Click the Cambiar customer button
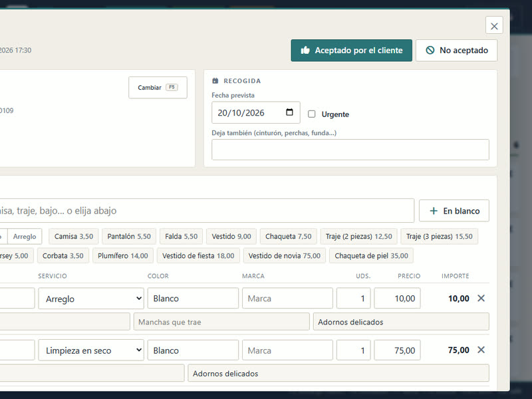This screenshot has width=532, height=399. coord(158,88)
